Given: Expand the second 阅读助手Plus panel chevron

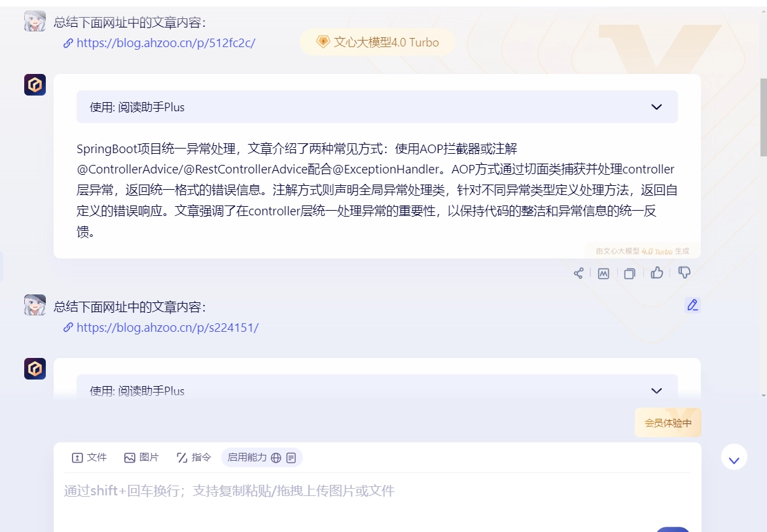Looking at the screenshot, I should (656, 391).
